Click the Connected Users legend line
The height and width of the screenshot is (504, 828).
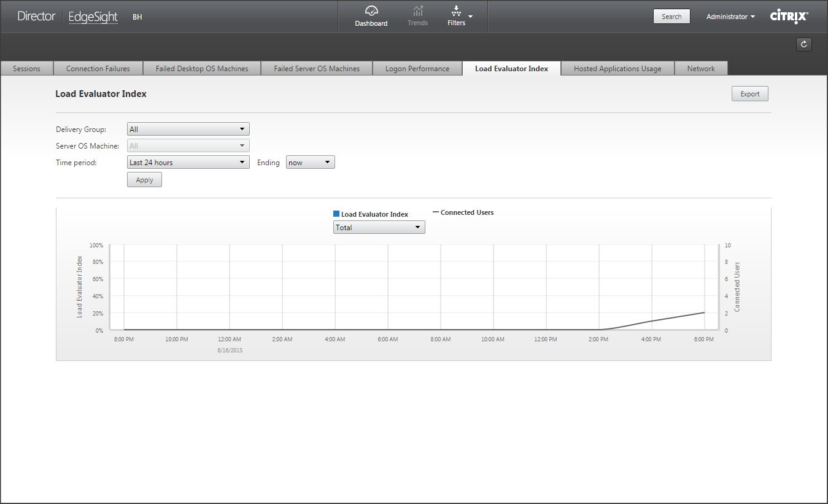pyautogui.click(x=436, y=212)
